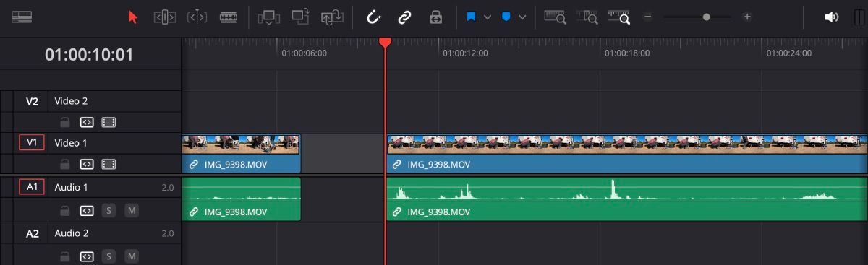The image size is (868, 265).
Task: Toggle auto track selector on Video 2
Action: click(x=87, y=123)
